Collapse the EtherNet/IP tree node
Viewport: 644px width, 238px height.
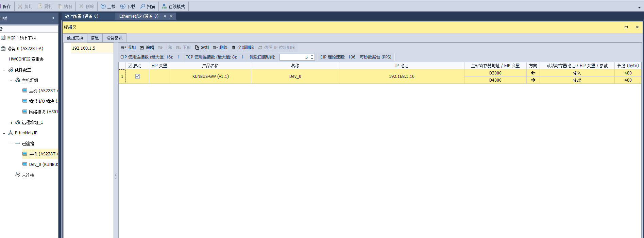pos(4,133)
